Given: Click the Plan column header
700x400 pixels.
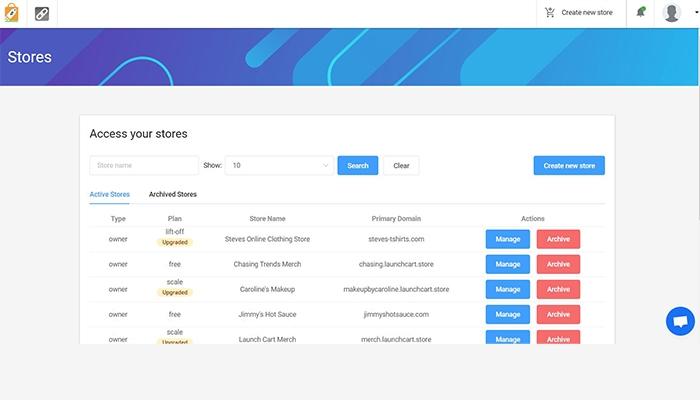Looking at the screenshot, I should point(175,219).
